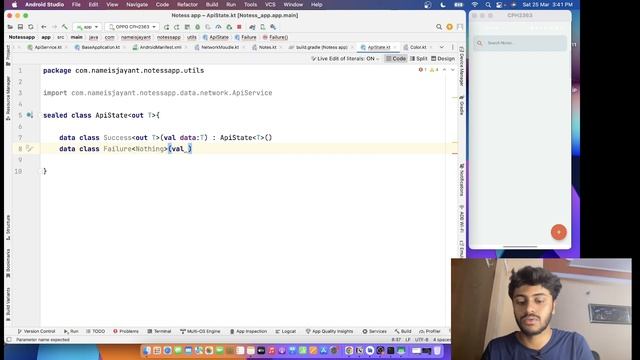Image resolution: width=640 pixels, height=360 pixels.
Task: Open Device Manager phone icon in toolbar
Action: point(262,27)
